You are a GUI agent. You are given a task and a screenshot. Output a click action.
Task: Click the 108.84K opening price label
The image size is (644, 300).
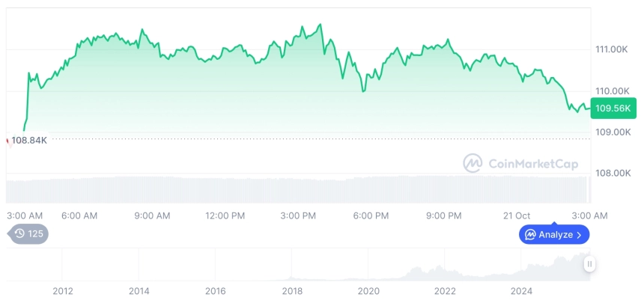(x=29, y=140)
